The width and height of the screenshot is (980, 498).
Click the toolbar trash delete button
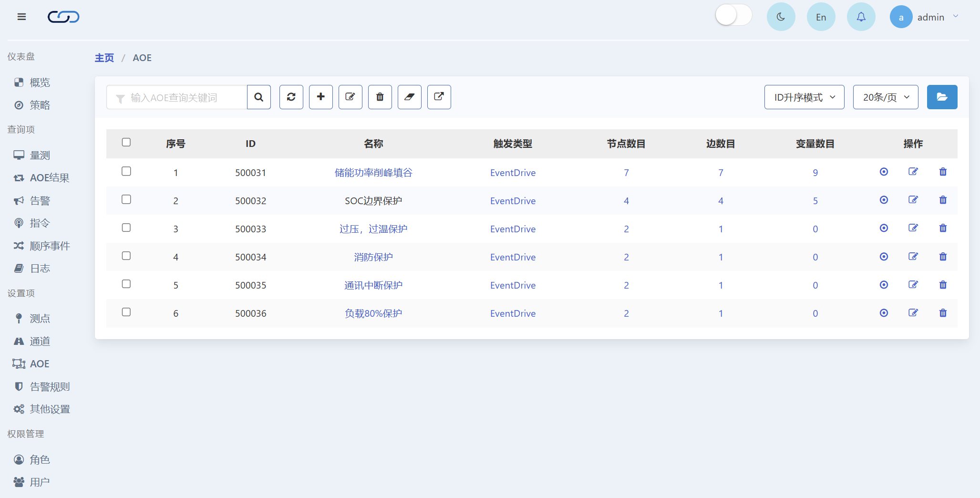[380, 97]
